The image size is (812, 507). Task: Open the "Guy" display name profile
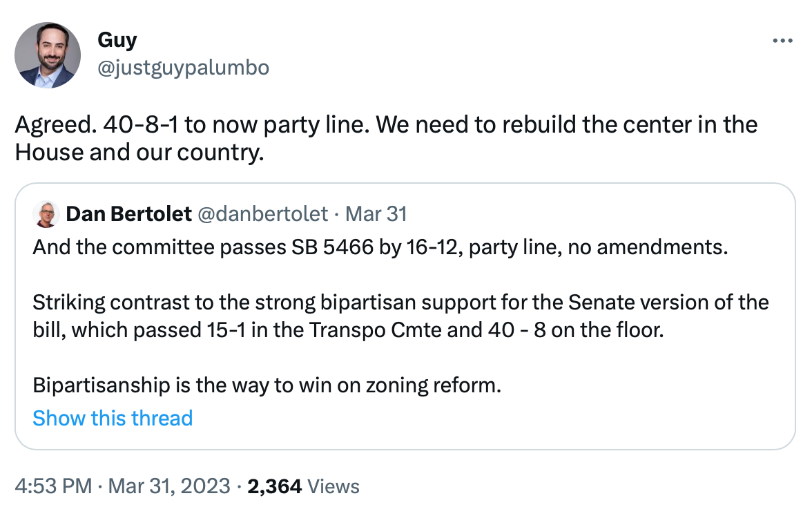point(117,40)
